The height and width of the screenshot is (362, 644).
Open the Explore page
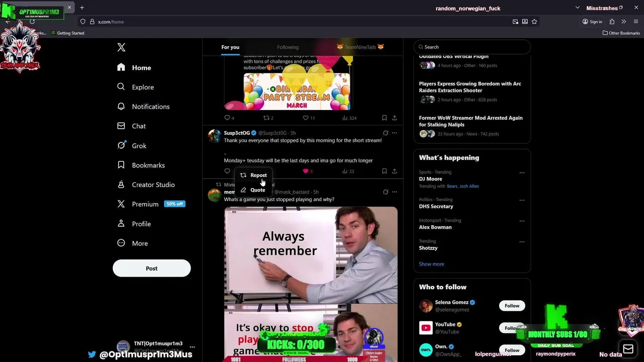pos(135,87)
